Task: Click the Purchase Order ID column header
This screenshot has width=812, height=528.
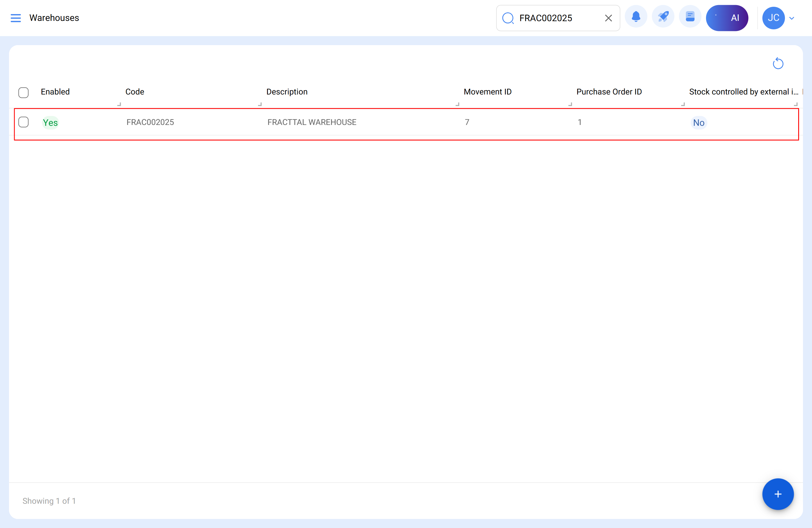Action: click(609, 92)
